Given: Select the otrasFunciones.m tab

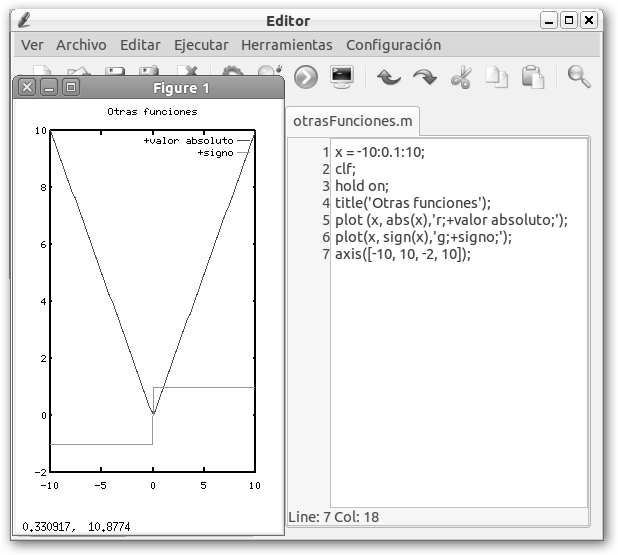Looking at the screenshot, I should (x=351, y=121).
